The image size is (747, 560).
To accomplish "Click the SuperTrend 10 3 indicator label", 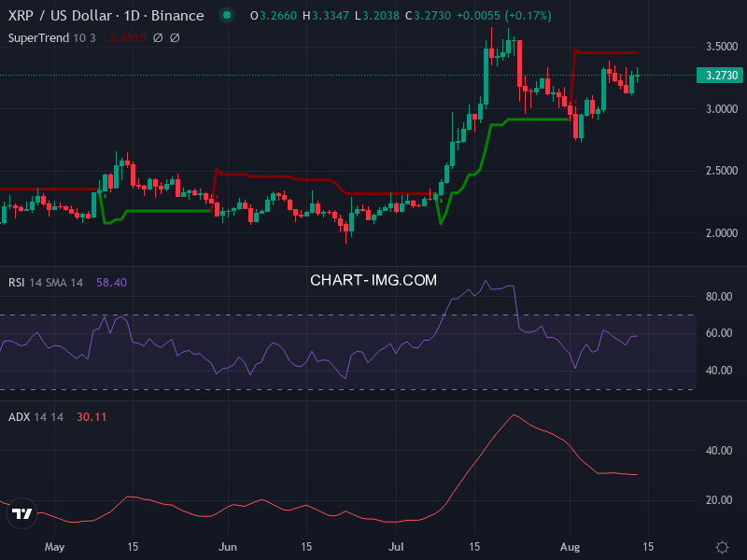I will (x=52, y=38).
